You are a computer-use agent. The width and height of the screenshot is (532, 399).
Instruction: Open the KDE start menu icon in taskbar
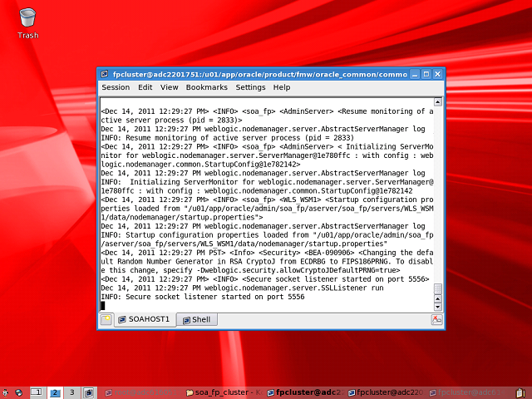5,392
